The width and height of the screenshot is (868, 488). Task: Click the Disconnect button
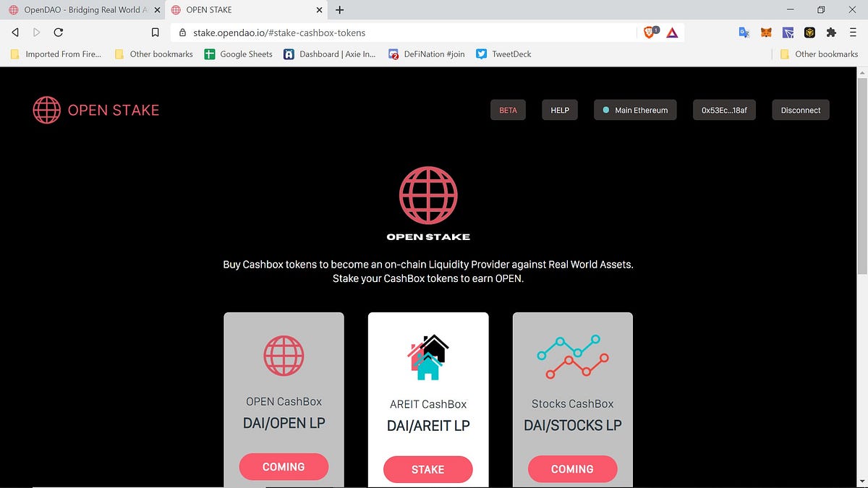(800, 110)
